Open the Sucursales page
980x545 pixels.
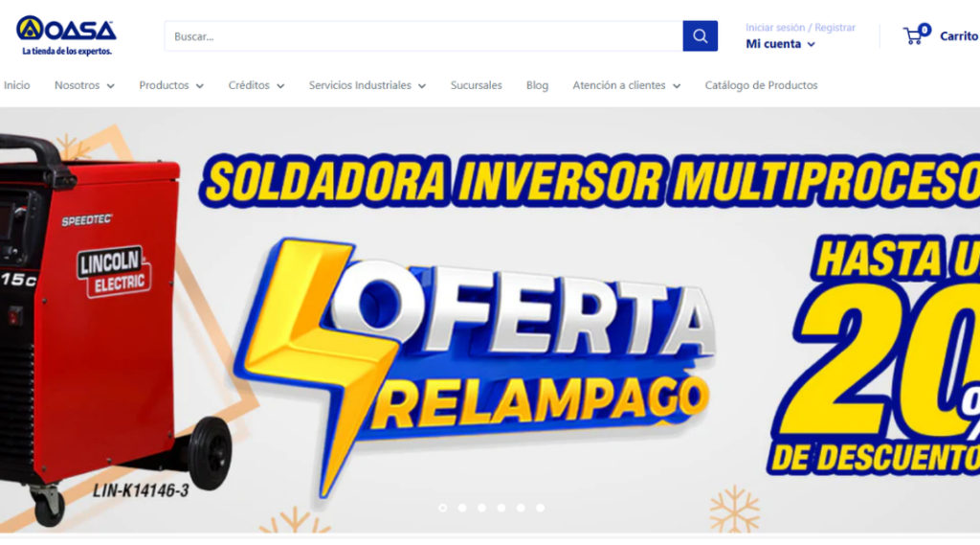pyautogui.click(x=477, y=85)
